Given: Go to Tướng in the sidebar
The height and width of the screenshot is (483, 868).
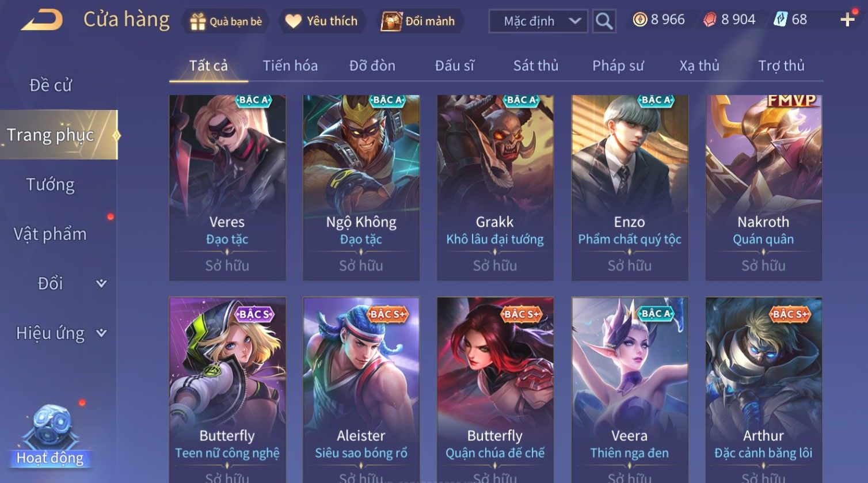Looking at the screenshot, I should (51, 184).
